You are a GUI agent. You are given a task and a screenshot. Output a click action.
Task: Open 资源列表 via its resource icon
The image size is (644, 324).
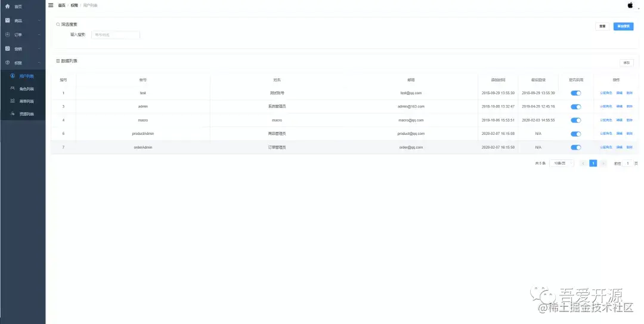point(13,113)
